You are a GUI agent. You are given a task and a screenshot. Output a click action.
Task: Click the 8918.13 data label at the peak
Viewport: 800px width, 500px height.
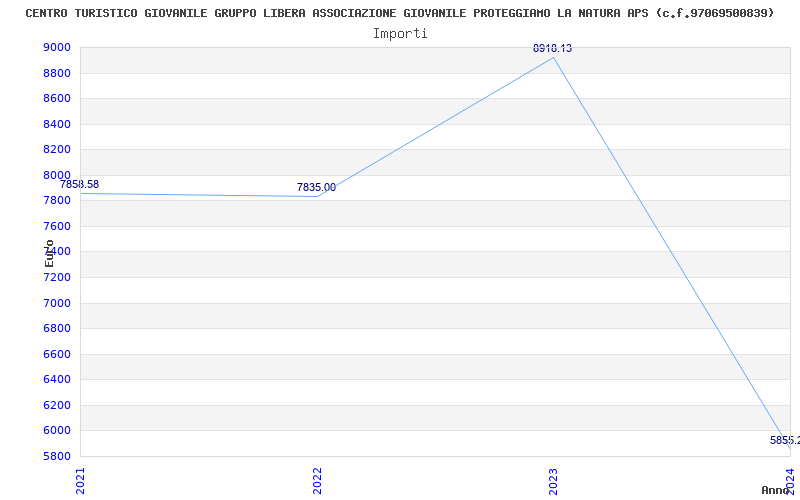pos(553,48)
